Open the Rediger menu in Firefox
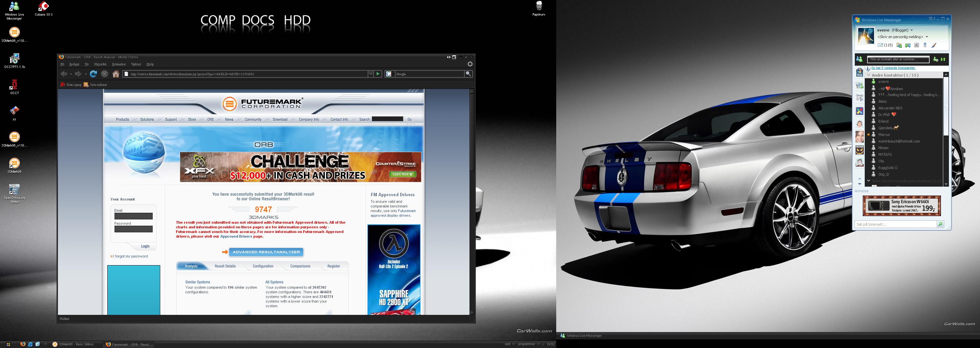Image resolution: width=980 pixels, height=348 pixels. click(x=74, y=64)
